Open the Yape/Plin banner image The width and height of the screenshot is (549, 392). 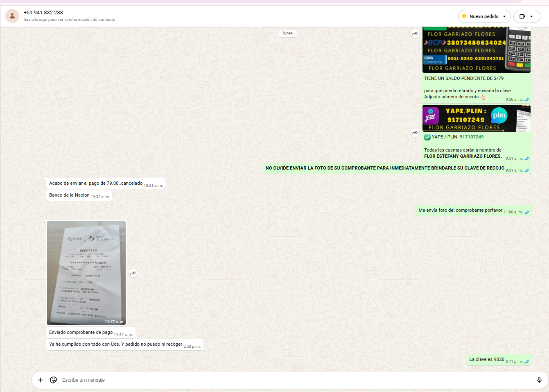tap(476, 118)
